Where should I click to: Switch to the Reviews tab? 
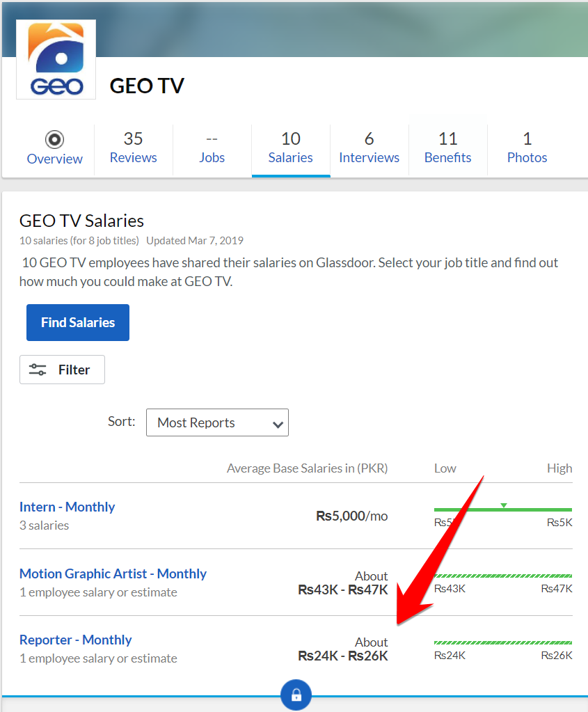[x=133, y=148]
